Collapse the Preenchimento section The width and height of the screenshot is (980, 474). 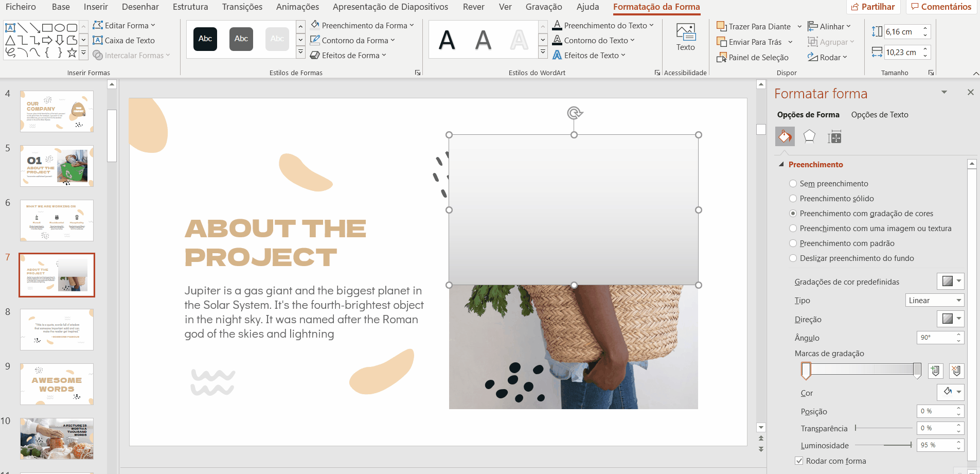coord(781,165)
